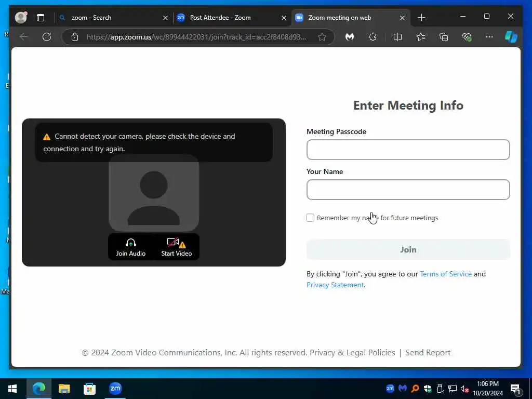Minimize the browser window
Viewport: 532px width, 399px height.
pyautogui.click(x=463, y=16)
